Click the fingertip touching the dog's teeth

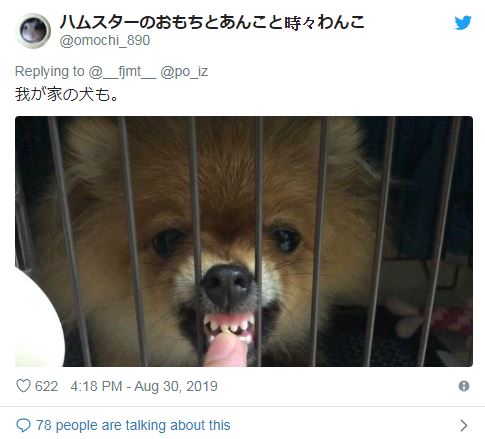225,350
